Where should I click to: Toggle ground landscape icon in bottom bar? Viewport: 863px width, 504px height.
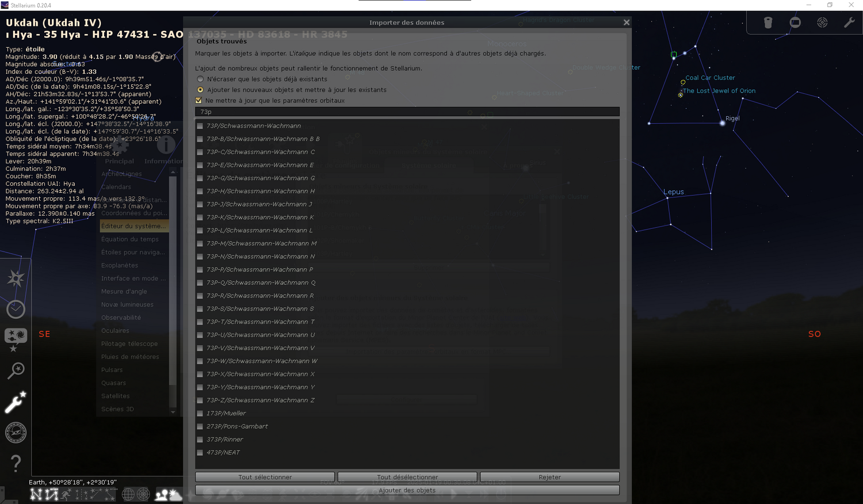pos(162,494)
